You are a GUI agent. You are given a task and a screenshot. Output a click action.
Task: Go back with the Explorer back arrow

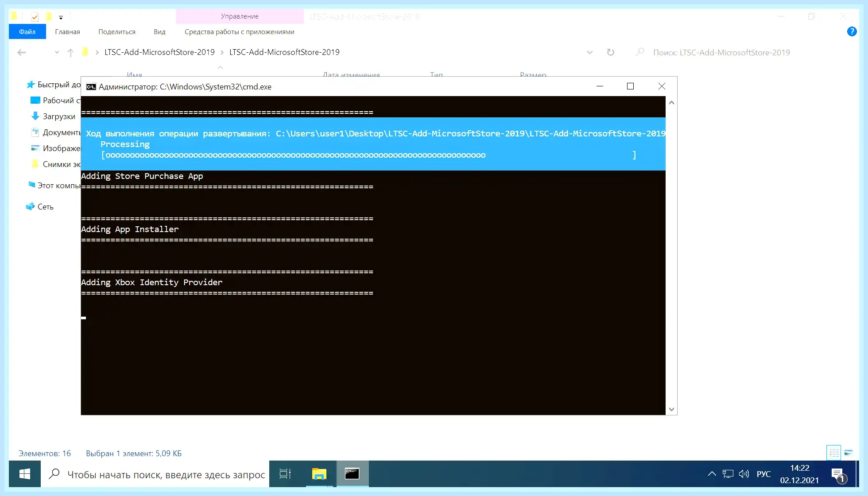click(x=21, y=53)
